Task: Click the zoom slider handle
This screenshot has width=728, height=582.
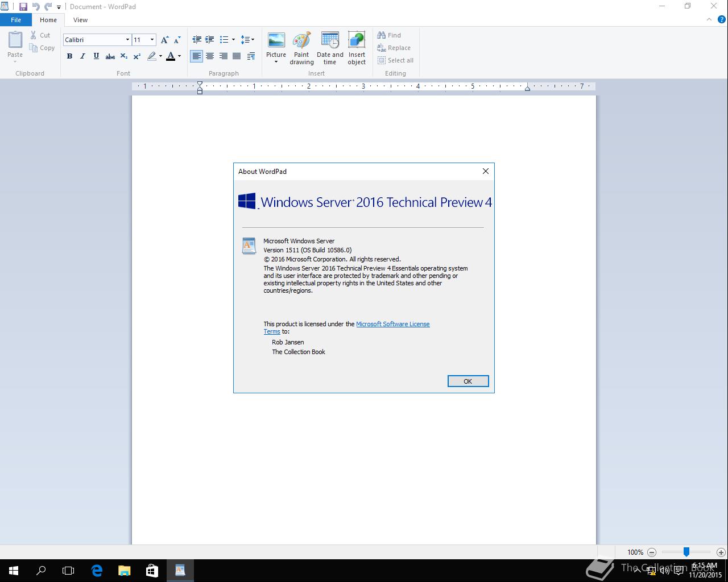Action: 686,552
